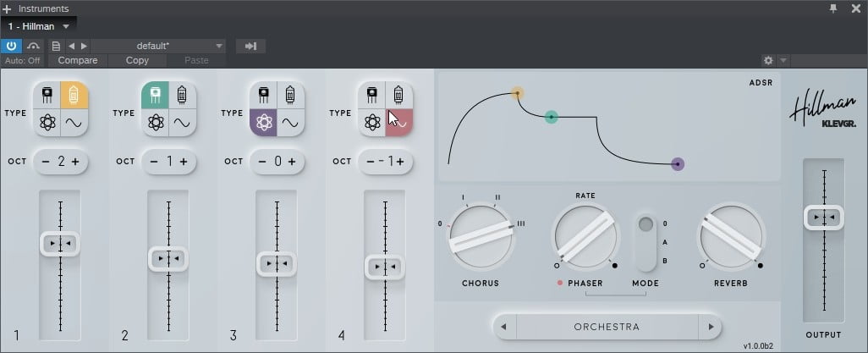
Task: Toggle the plugin power bypass button
Action: (x=13, y=46)
